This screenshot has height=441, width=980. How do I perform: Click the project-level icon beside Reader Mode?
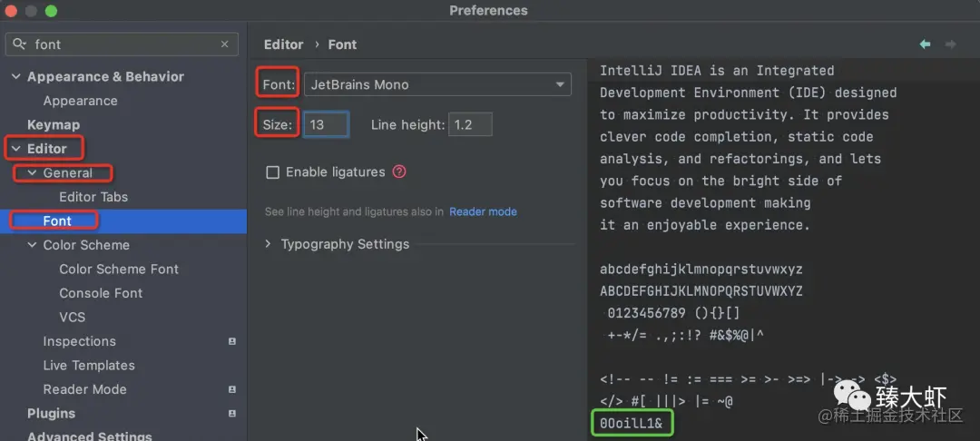point(232,390)
